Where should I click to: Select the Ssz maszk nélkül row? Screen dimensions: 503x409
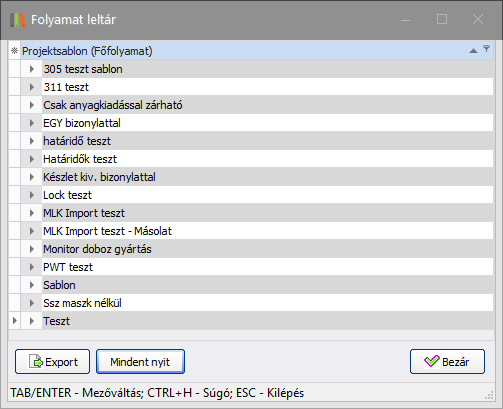267,303
